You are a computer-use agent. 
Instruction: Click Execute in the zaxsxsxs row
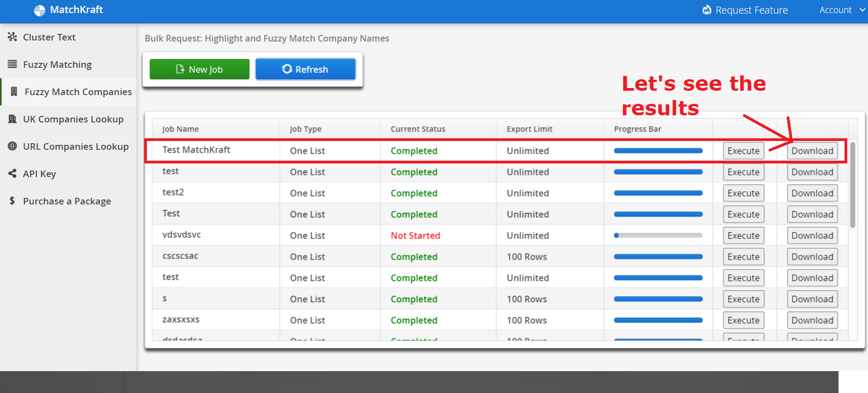pos(744,320)
